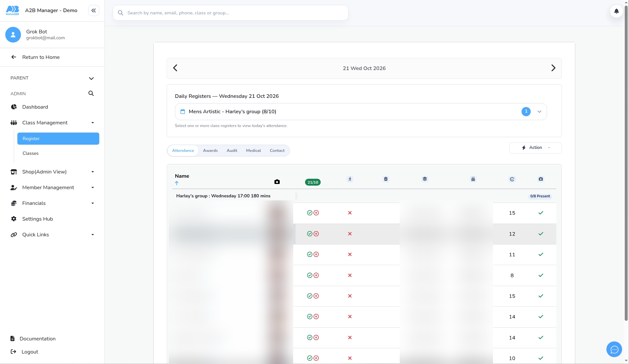629x364 pixels.
Task: Click the Grok Bot profile avatar
Action: [x=13, y=35]
